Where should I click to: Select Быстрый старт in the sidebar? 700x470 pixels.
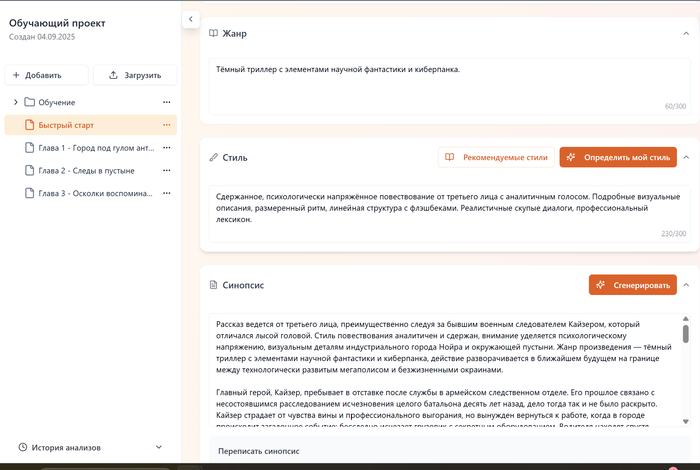tap(66, 125)
